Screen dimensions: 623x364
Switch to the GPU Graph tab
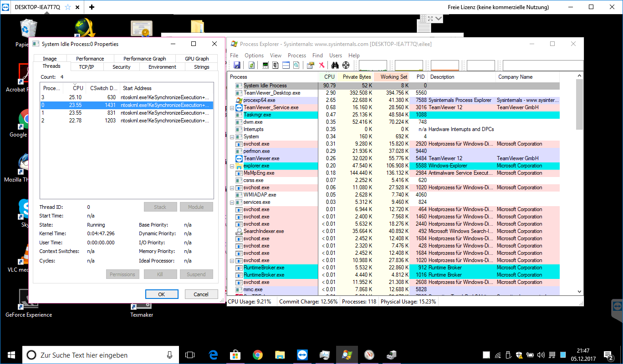coord(197,59)
